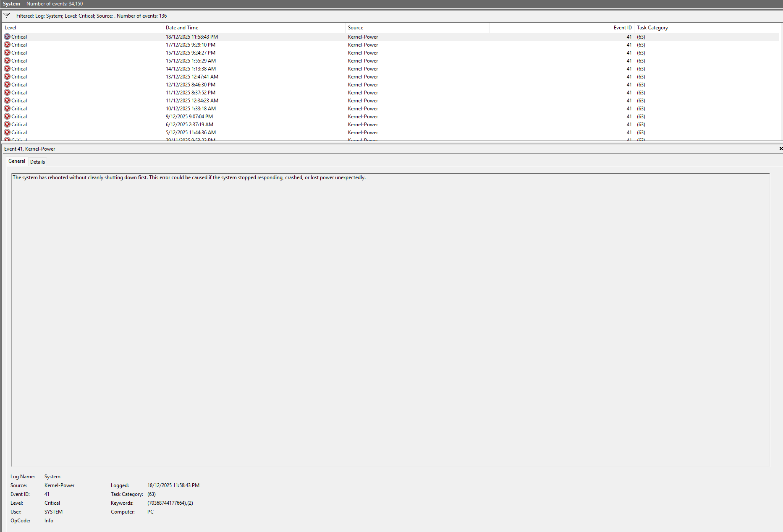
Task: Click the OpCode value Info
Action: coord(49,521)
